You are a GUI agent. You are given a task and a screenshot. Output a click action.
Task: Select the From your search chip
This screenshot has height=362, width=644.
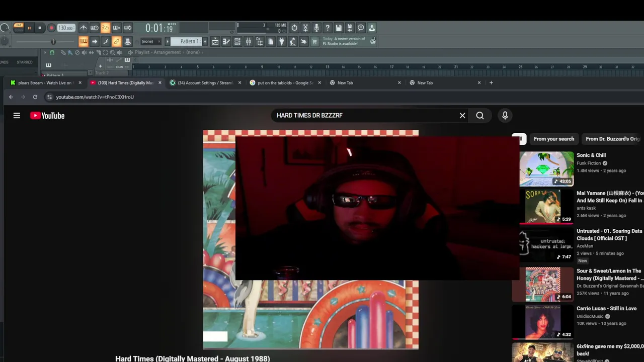554,139
